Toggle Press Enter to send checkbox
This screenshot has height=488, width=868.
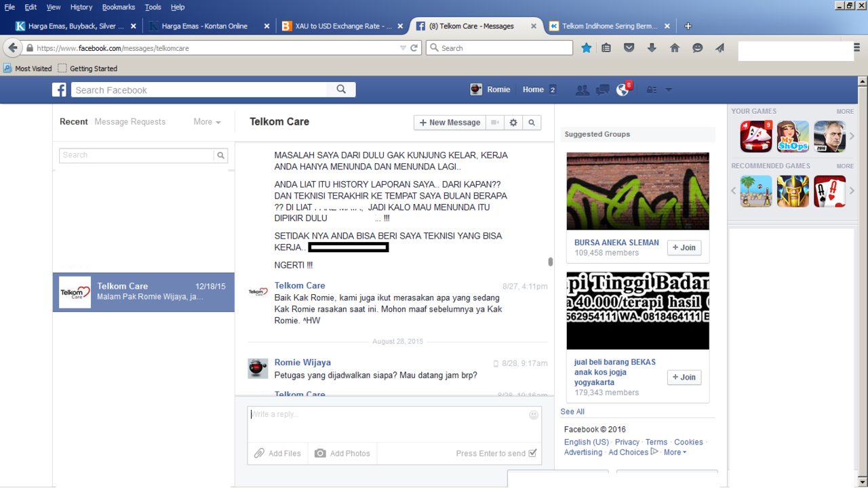(x=533, y=453)
